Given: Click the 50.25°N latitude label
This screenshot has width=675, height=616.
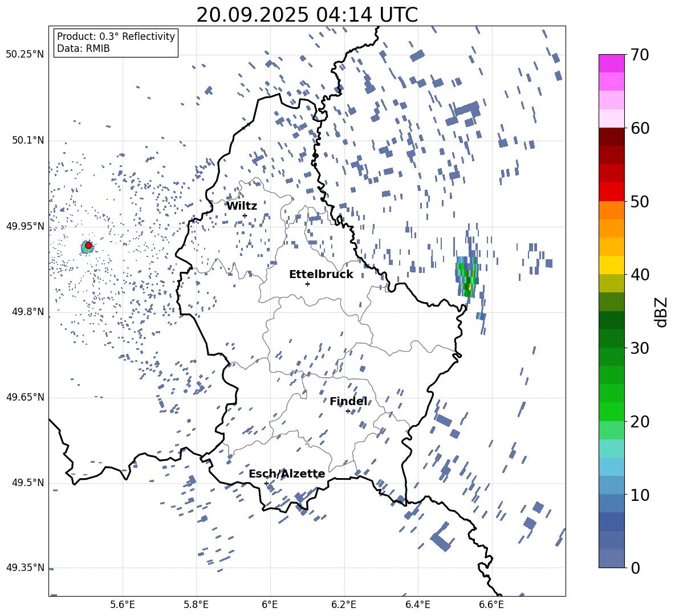Looking at the screenshot, I should (x=25, y=55).
